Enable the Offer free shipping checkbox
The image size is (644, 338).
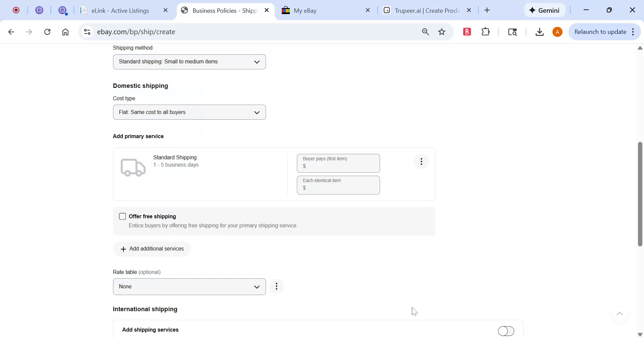tap(122, 216)
